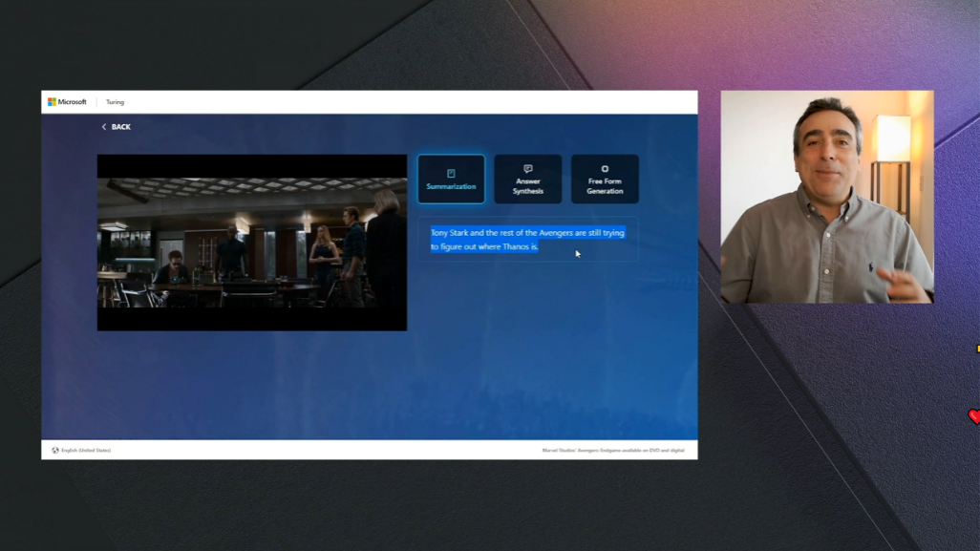980x551 pixels.
Task: Go back using the BACK text link
Action: [x=121, y=127]
